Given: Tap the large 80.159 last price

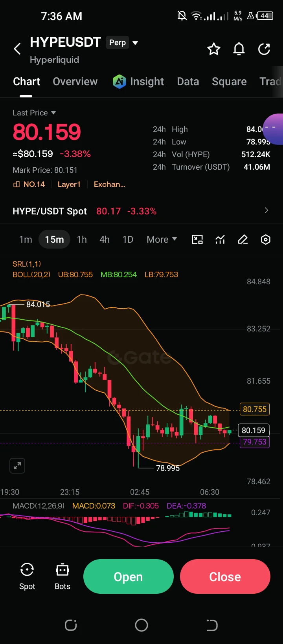Looking at the screenshot, I should click(x=47, y=132).
